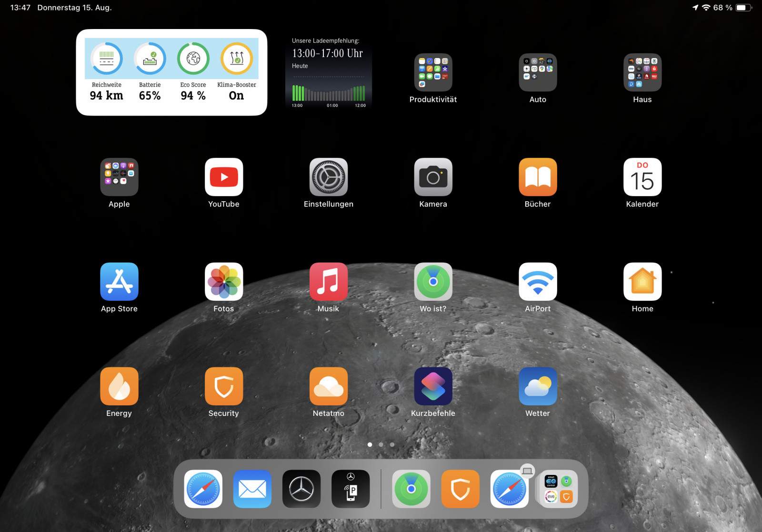This screenshot has height=532, width=762.
Task: Open Mail from the dock
Action: 252,489
